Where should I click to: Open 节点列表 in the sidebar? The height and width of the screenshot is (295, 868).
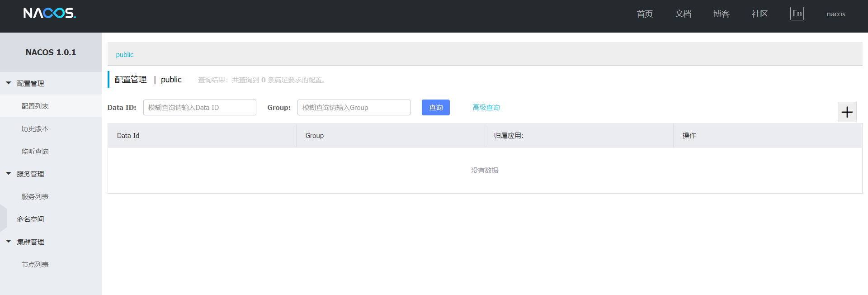[x=35, y=264]
